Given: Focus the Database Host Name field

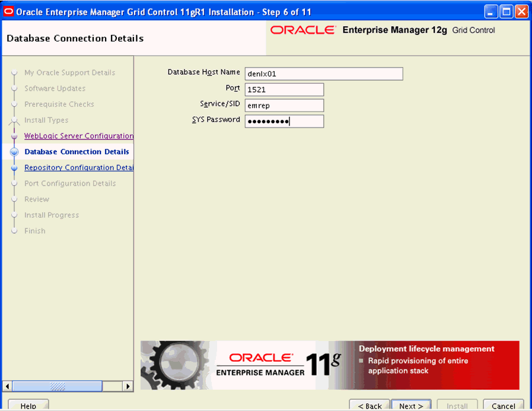Looking at the screenshot, I should [x=324, y=74].
